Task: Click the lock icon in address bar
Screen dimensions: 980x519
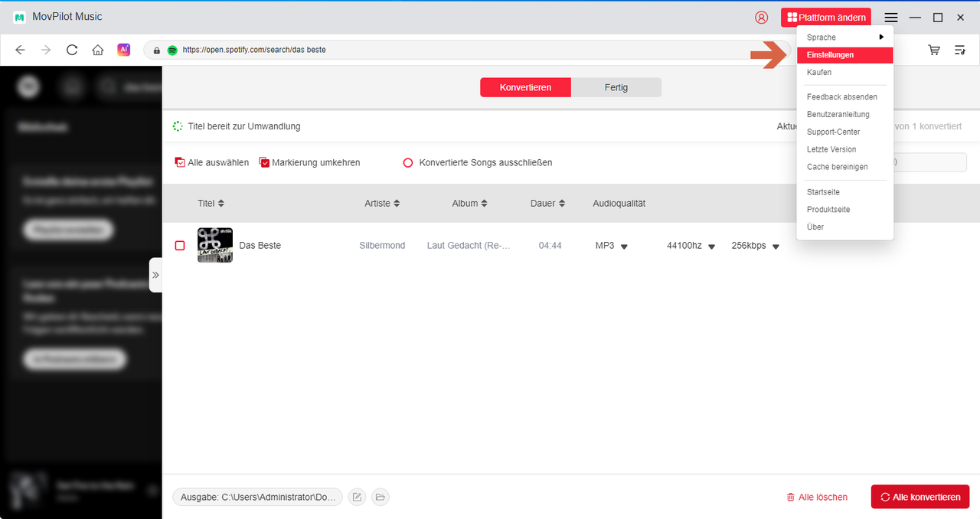Action: [157, 50]
